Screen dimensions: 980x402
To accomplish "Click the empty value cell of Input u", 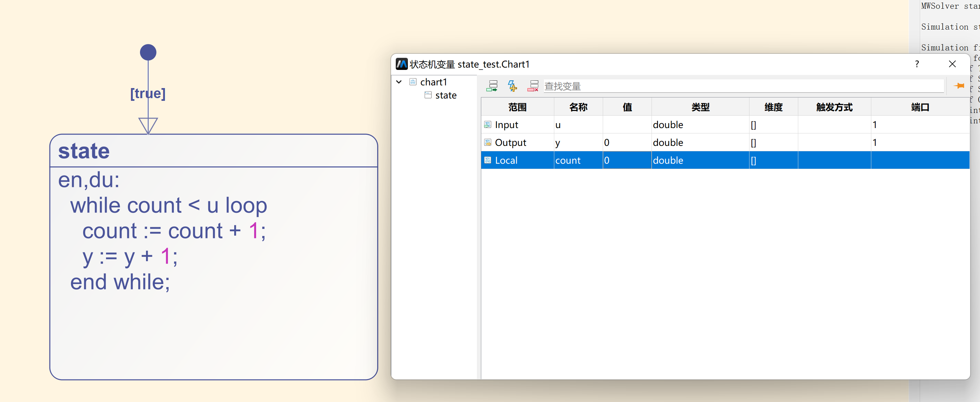I will pos(627,125).
